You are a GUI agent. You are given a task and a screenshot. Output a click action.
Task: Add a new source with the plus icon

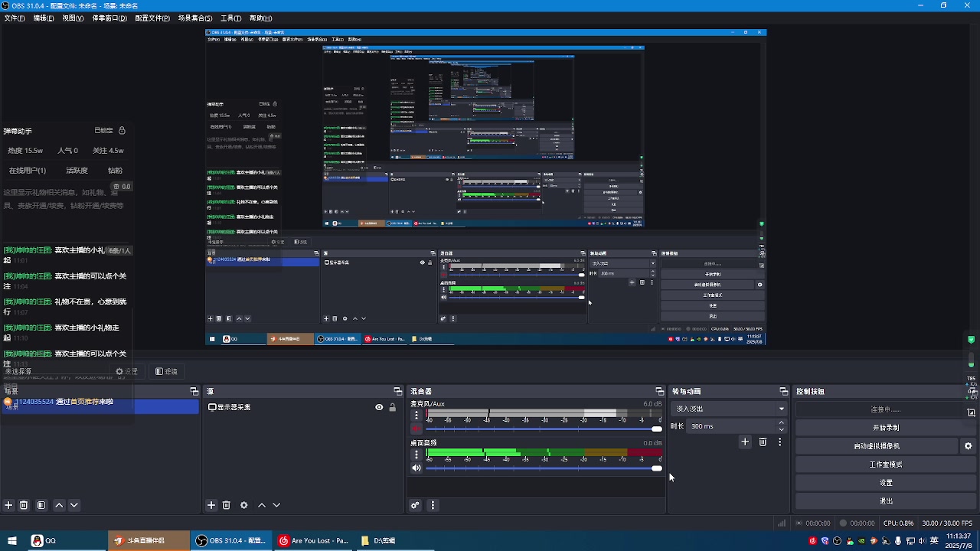click(x=211, y=505)
